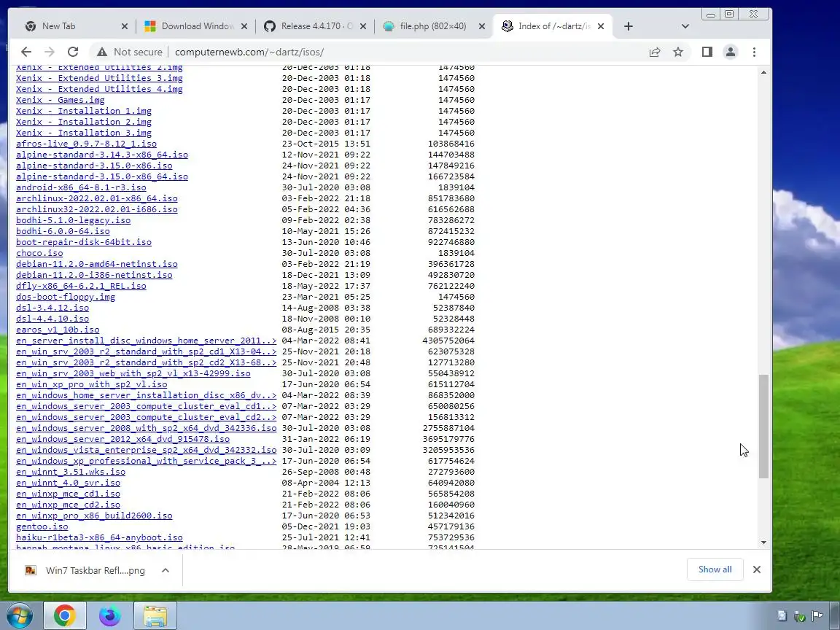This screenshot has width=840, height=630.
Task: Open en_winnt_3.51.wks.iso link
Action: pos(71,472)
